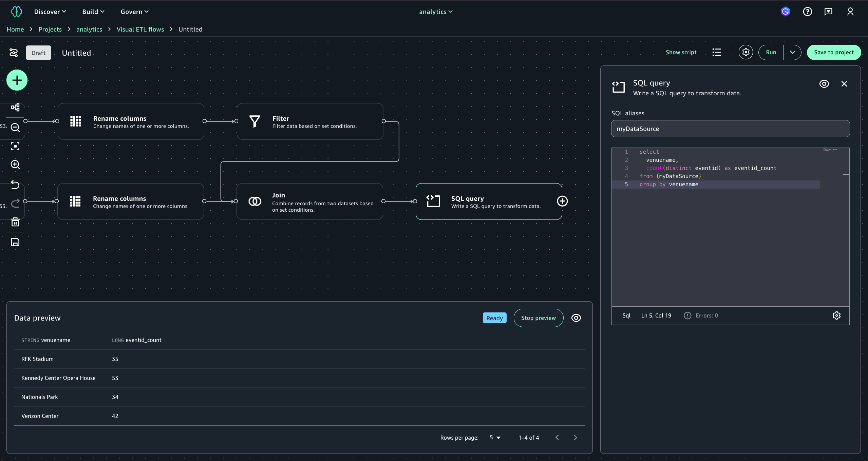Image resolution: width=868 pixels, height=461 pixels.
Task: Zoom out the canvas with magnifier minus
Action: [15, 128]
